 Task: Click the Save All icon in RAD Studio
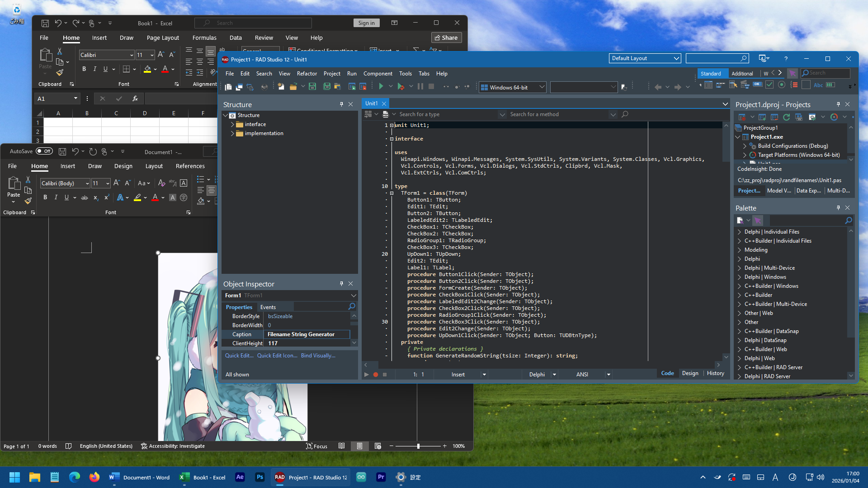click(x=327, y=87)
